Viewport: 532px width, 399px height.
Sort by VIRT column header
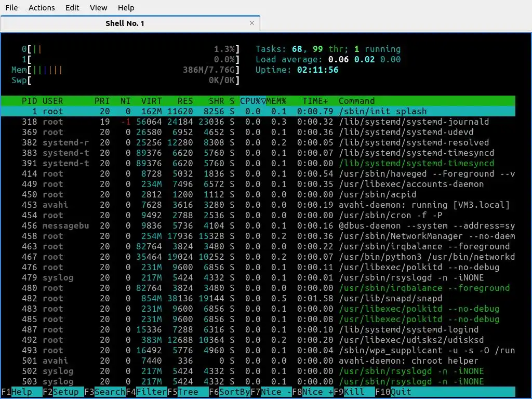click(x=151, y=101)
